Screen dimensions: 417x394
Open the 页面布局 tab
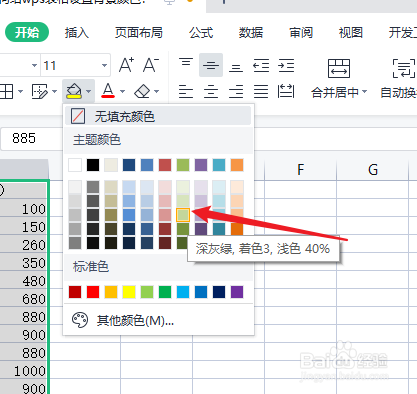pos(139,32)
